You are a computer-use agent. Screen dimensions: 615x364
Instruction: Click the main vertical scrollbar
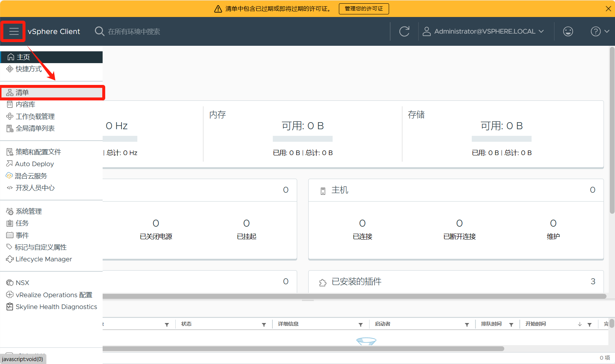[612, 129]
